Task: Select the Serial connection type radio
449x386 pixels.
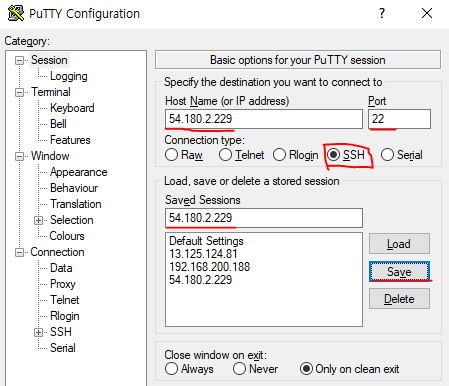Action: point(387,155)
